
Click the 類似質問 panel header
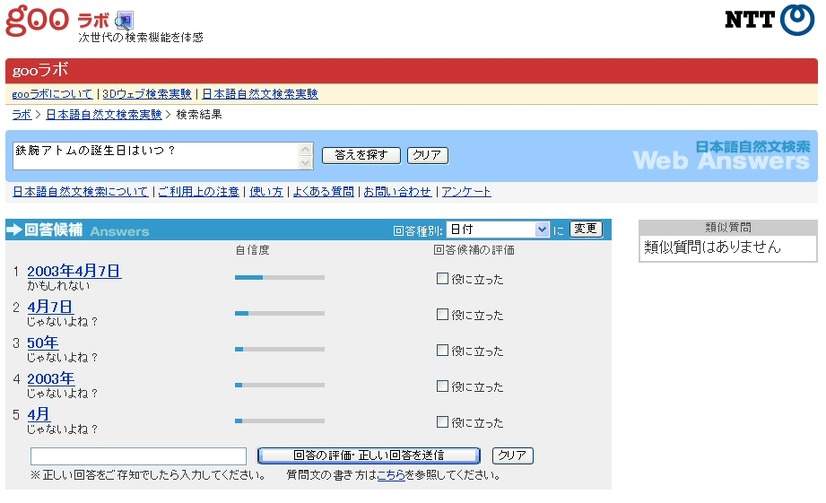tap(728, 228)
